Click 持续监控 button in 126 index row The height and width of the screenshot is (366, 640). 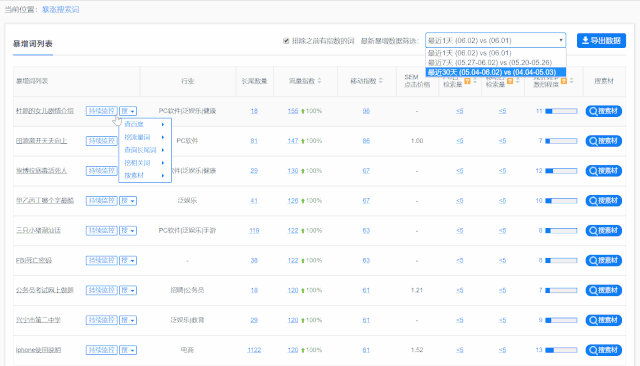click(x=101, y=201)
